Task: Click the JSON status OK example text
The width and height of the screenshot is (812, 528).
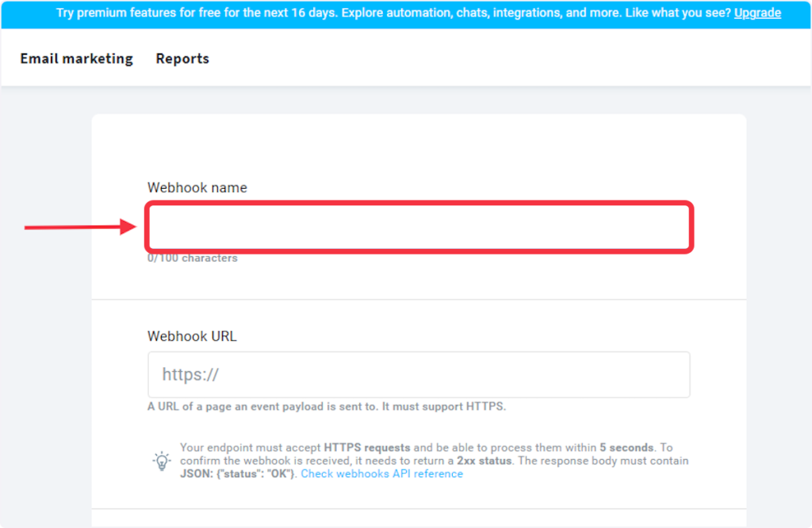Action: (237, 474)
